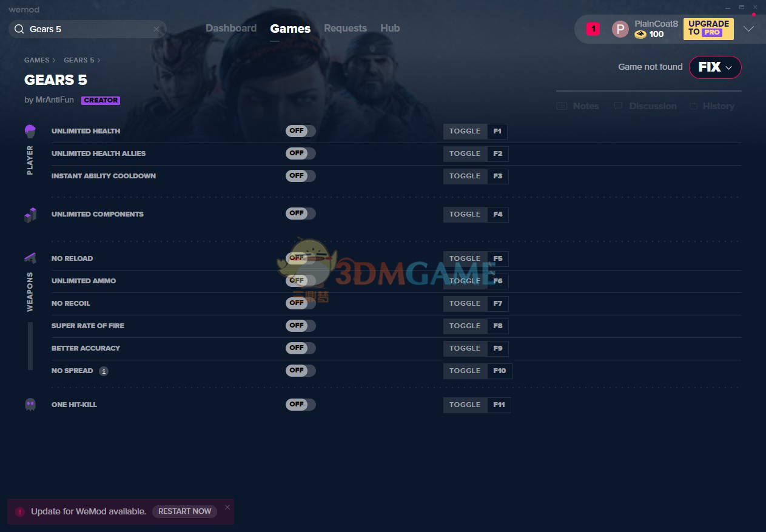
Task: Open the Hub tab
Action: (390, 29)
